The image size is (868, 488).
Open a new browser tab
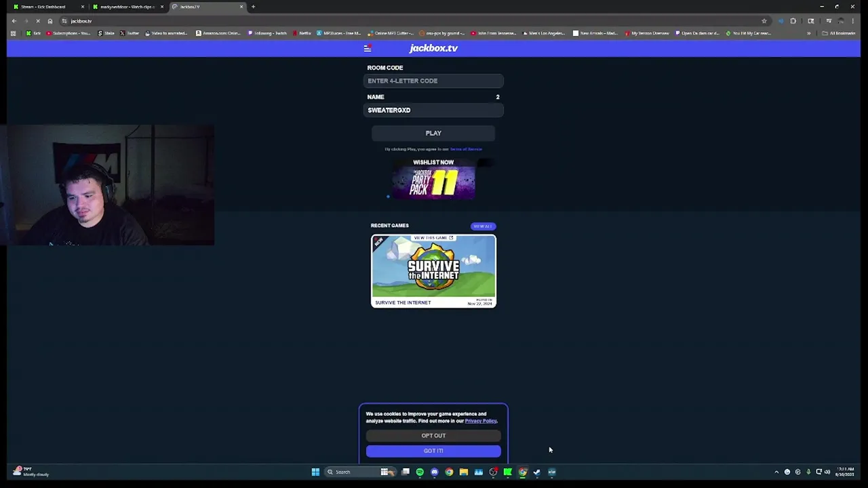(253, 7)
